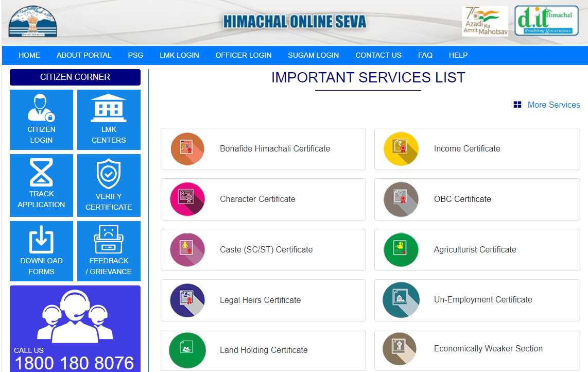Open FAQ menu item
This screenshot has height=372, width=588.
tap(425, 55)
